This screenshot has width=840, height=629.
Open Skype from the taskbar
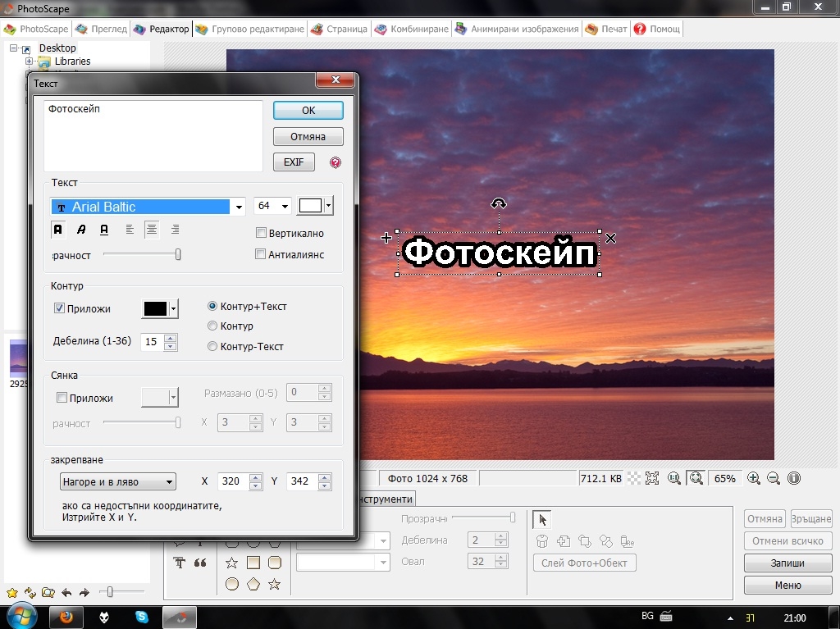(x=141, y=618)
